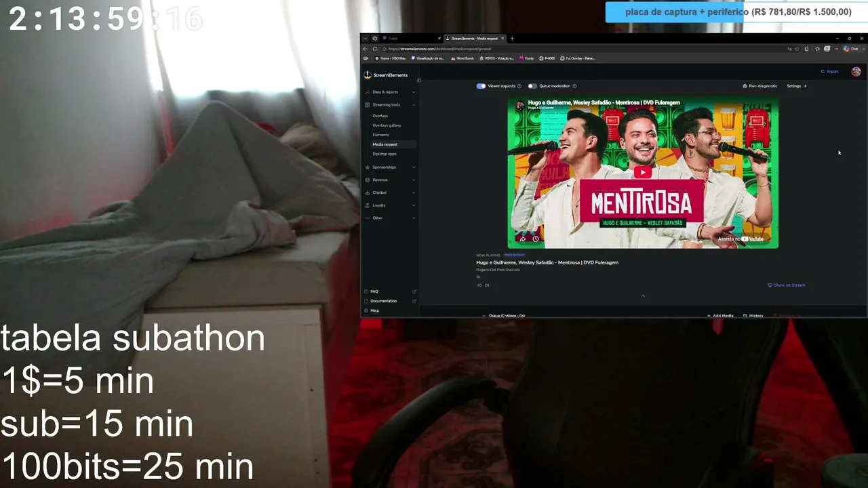Open the Husky bookmark
The height and width of the screenshot is (488, 868).
tap(527, 58)
